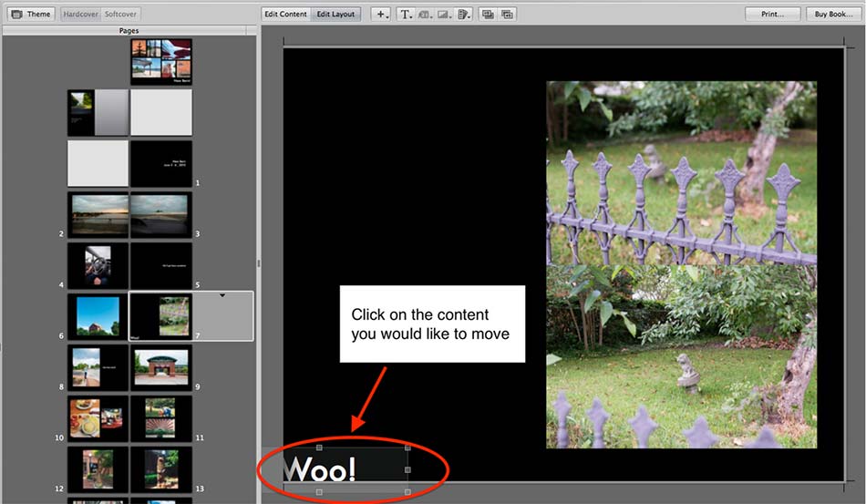Click the photo box toolbar icon
This screenshot has height=504, width=866.
pos(445,15)
